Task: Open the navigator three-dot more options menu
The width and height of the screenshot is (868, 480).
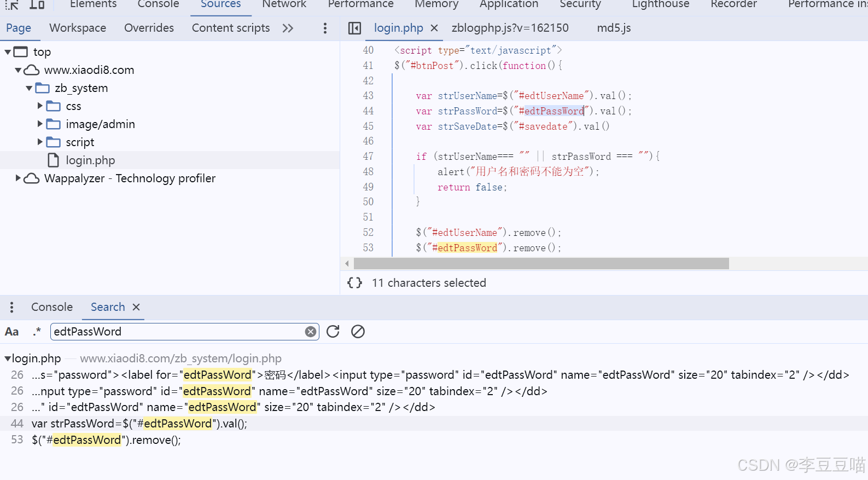Action: tap(325, 28)
